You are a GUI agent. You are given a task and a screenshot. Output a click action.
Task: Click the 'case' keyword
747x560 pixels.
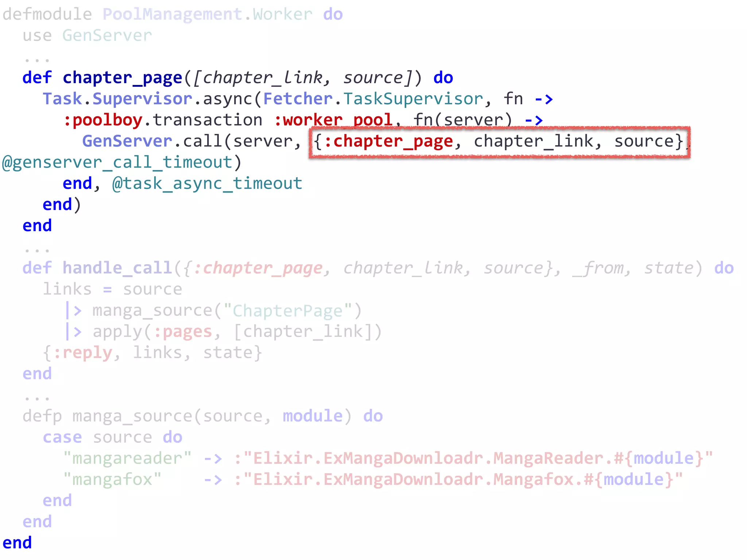click(x=62, y=438)
